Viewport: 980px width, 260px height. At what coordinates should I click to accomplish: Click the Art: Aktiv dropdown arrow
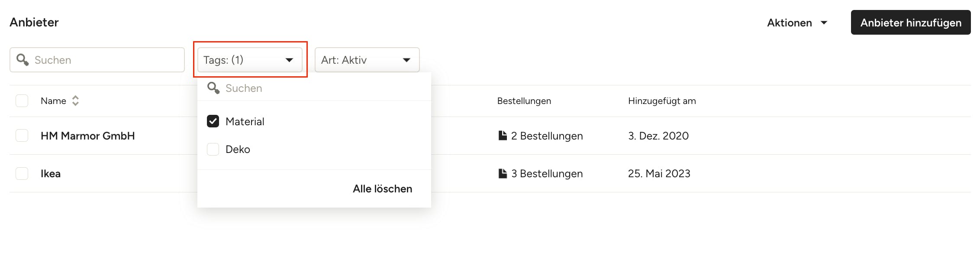click(x=406, y=60)
